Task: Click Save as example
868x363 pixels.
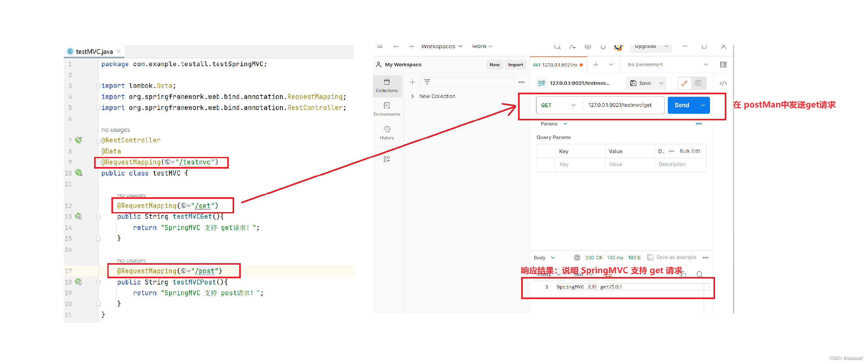Action: tap(672, 257)
